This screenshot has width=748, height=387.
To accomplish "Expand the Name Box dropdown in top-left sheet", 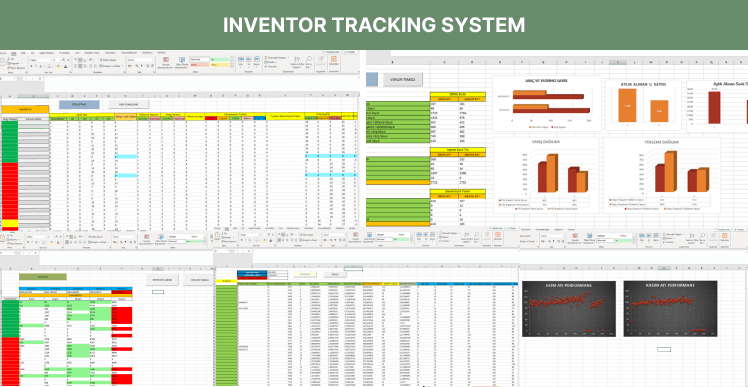I will (14, 78).
